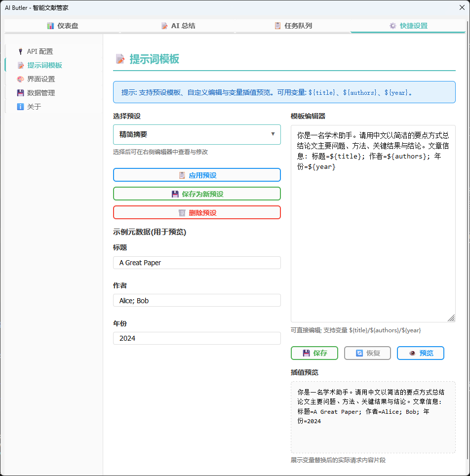The height and width of the screenshot is (476, 470).
Task: Click the document icon on 任务队列 tab
Action: click(x=277, y=25)
